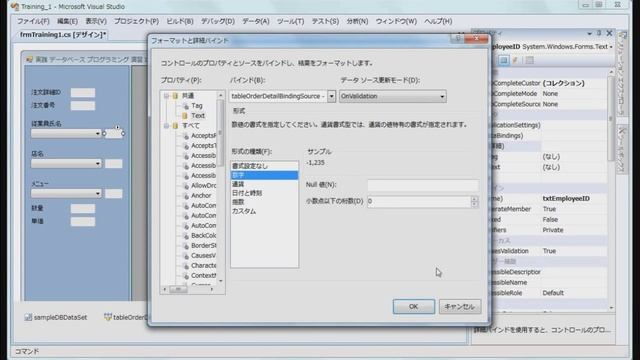Dismiss dialog with キャンセル button
640x360 pixels.
[460, 307]
